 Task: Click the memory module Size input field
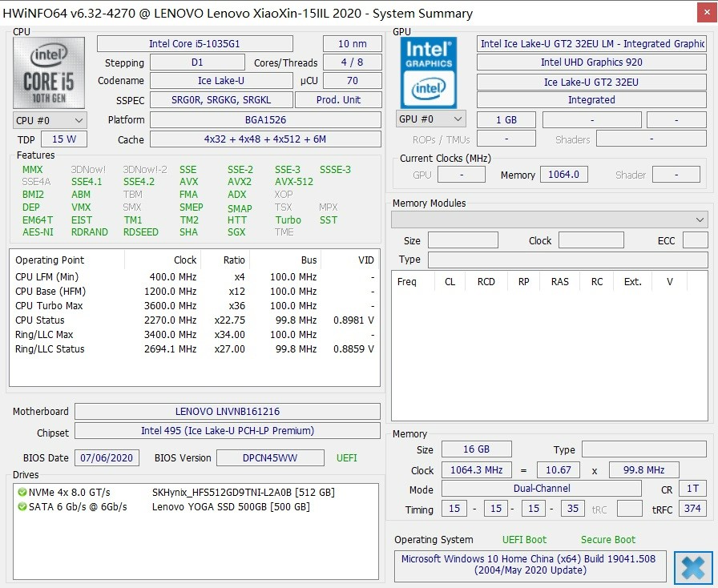pyautogui.click(x=463, y=240)
